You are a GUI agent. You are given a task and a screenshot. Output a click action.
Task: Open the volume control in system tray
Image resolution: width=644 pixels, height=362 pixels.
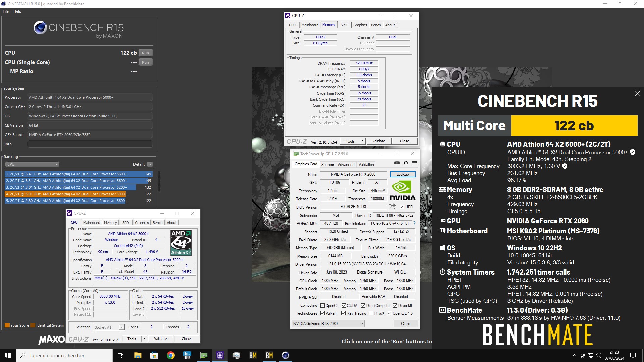coord(599,355)
